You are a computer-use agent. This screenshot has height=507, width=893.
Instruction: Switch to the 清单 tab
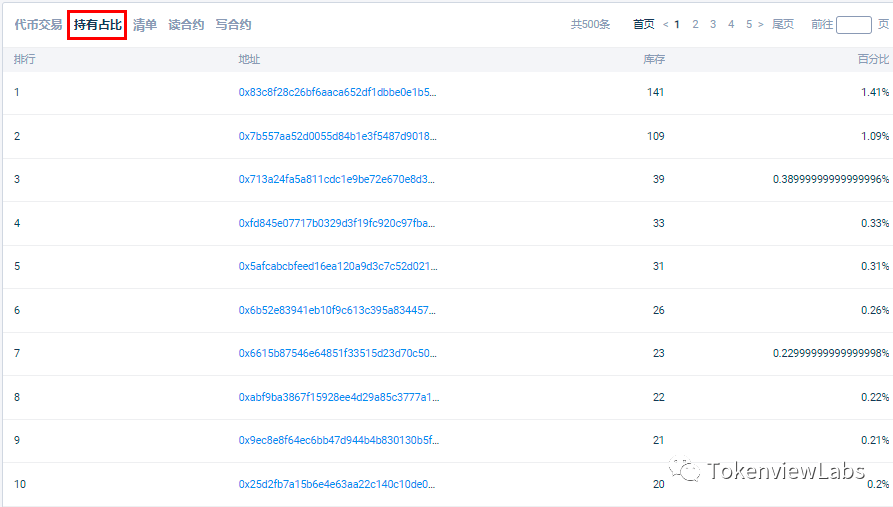(145, 24)
